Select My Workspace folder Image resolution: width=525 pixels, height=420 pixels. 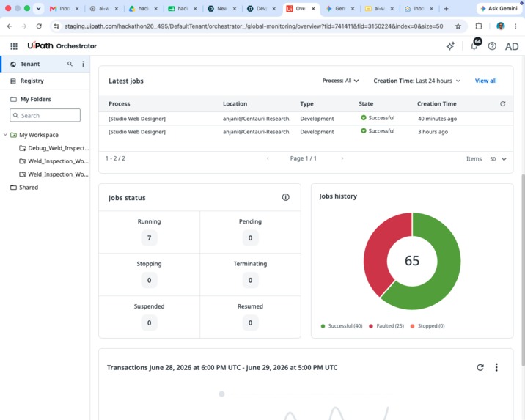pyautogui.click(x=39, y=135)
